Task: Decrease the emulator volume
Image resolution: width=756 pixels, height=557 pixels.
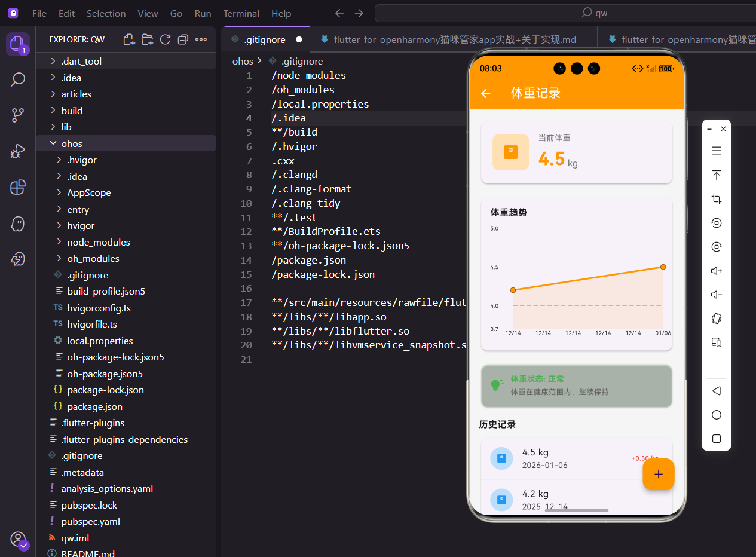Action: (717, 295)
